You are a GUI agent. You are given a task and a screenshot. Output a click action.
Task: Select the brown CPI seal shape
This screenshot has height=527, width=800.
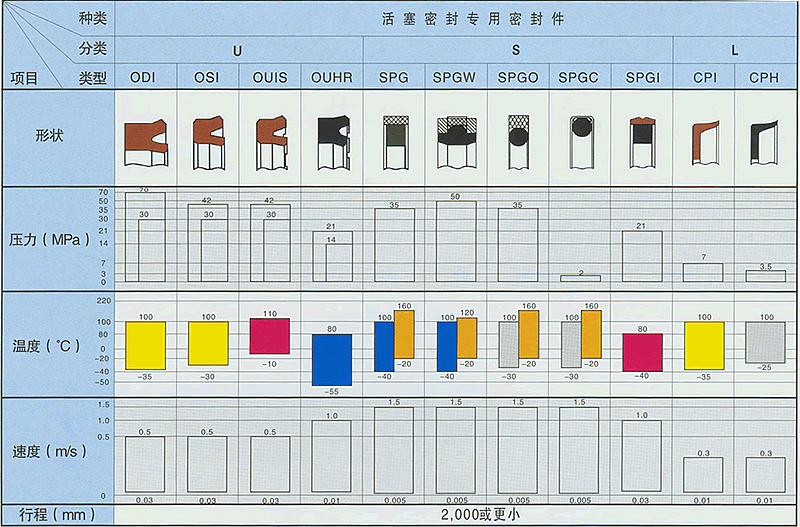coord(704,141)
